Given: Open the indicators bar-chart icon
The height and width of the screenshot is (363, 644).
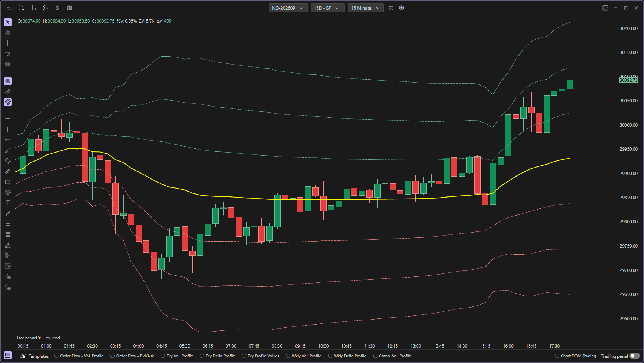Looking at the screenshot, I should point(33,8).
